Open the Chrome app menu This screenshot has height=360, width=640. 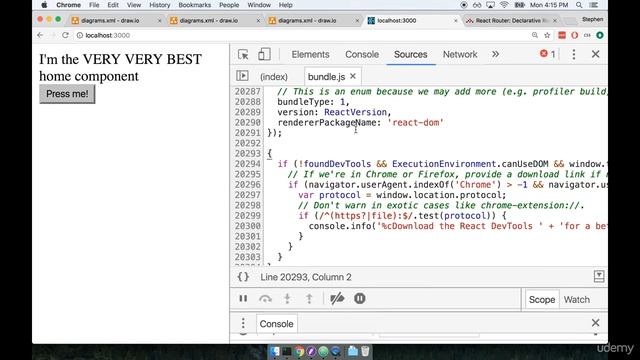68,5
